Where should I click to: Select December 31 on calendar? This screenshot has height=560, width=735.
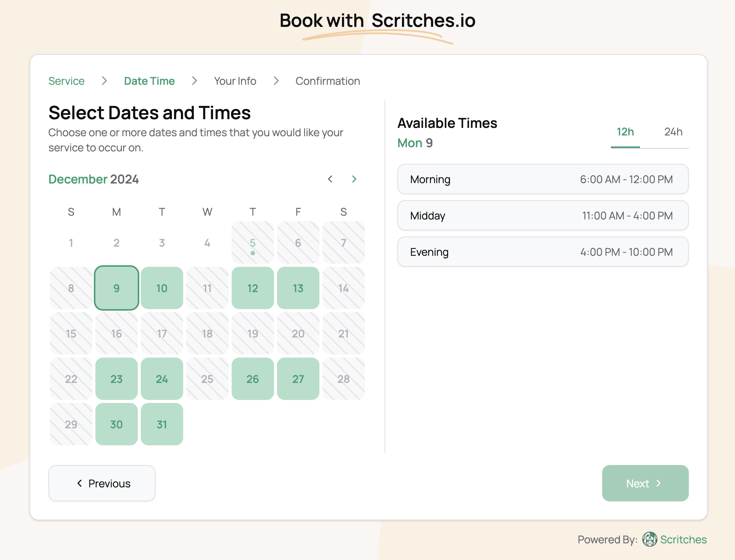(x=162, y=424)
